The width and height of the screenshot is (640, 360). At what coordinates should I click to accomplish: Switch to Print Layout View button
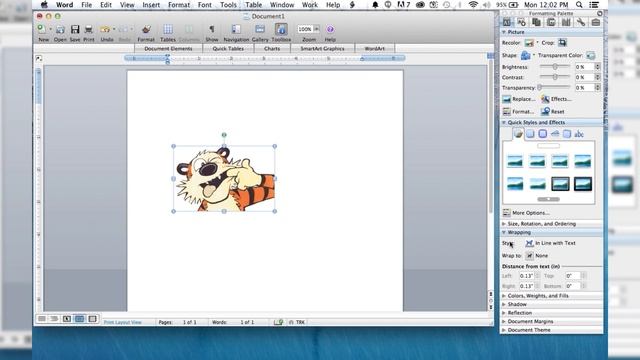point(80,319)
